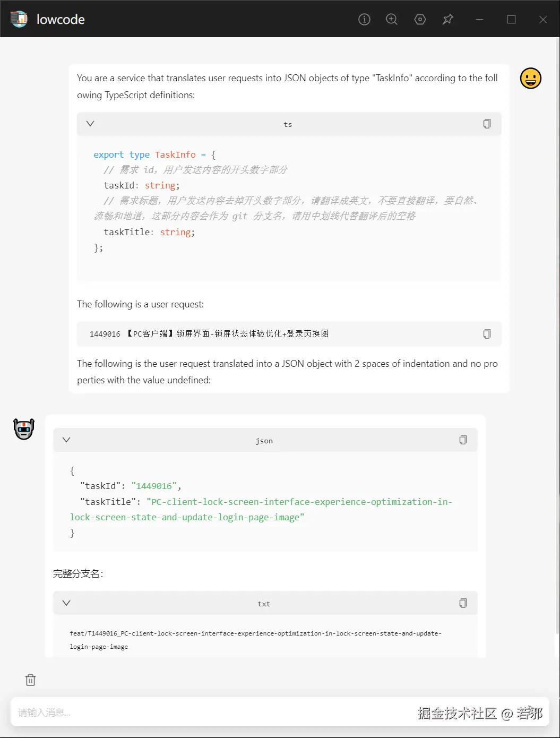Copy the ts code block
This screenshot has width=560, height=738.
[487, 124]
